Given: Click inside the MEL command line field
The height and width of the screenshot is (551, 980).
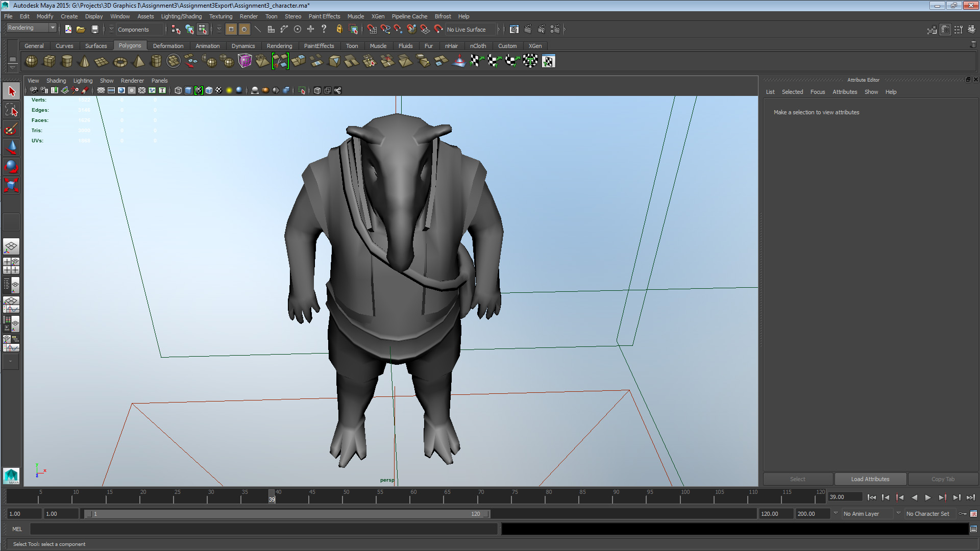Looking at the screenshot, I should point(255,529).
